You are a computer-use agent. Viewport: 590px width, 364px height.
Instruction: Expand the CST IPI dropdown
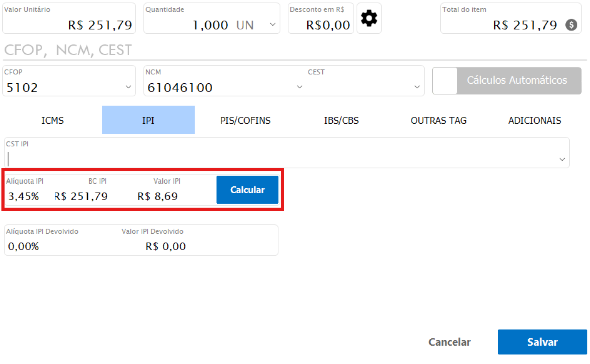coord(562,160)
